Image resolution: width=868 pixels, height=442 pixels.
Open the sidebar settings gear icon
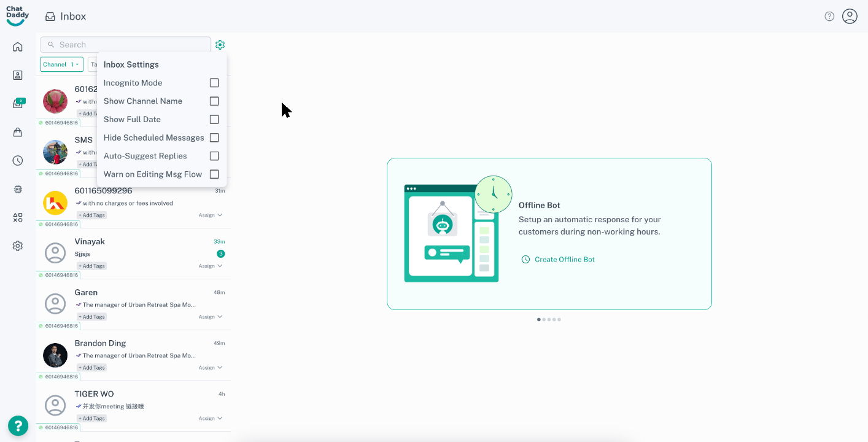tap(18, 246)
